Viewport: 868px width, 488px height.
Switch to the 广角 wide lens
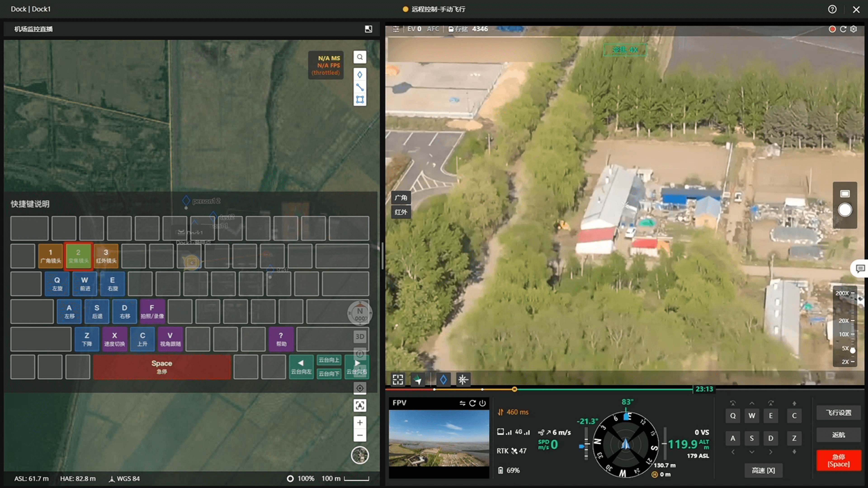401,198
